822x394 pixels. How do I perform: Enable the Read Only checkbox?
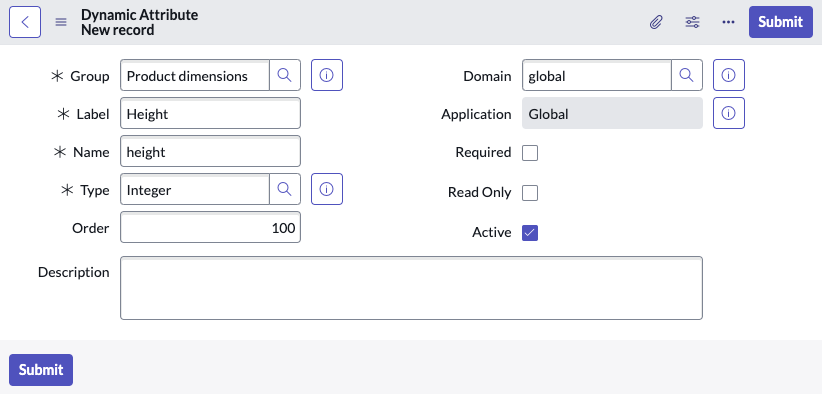coord(530,193)
